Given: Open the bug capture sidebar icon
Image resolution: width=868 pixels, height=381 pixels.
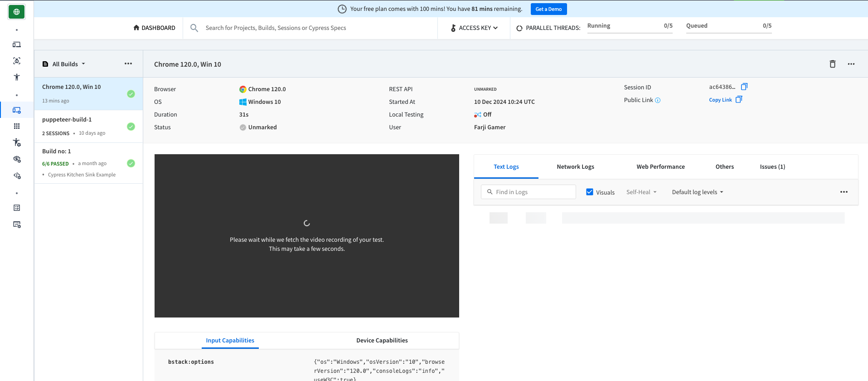Looking at the screenshot, I should pos(17,61).
